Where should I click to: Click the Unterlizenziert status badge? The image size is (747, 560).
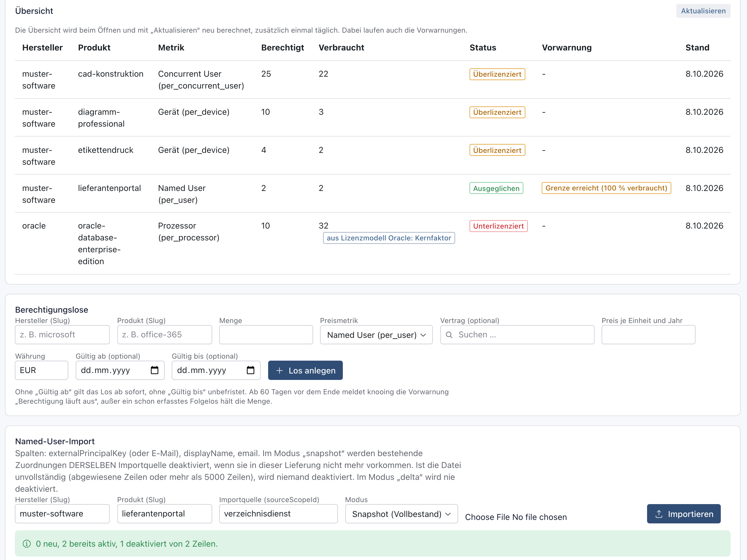[498, 226]
